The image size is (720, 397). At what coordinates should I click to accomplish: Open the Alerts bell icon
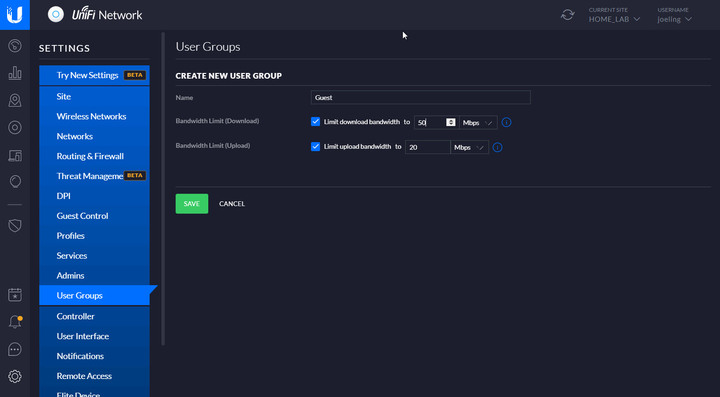click(15, 322)
